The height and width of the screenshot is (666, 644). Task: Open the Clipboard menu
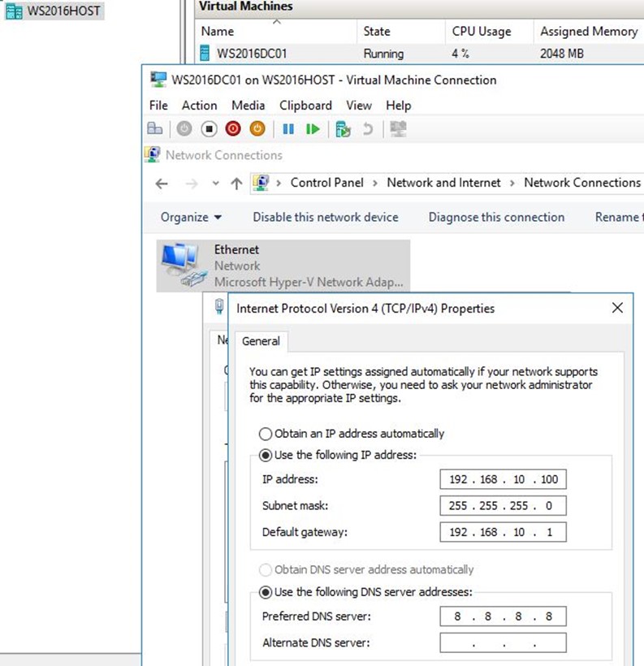click(305, 106)
